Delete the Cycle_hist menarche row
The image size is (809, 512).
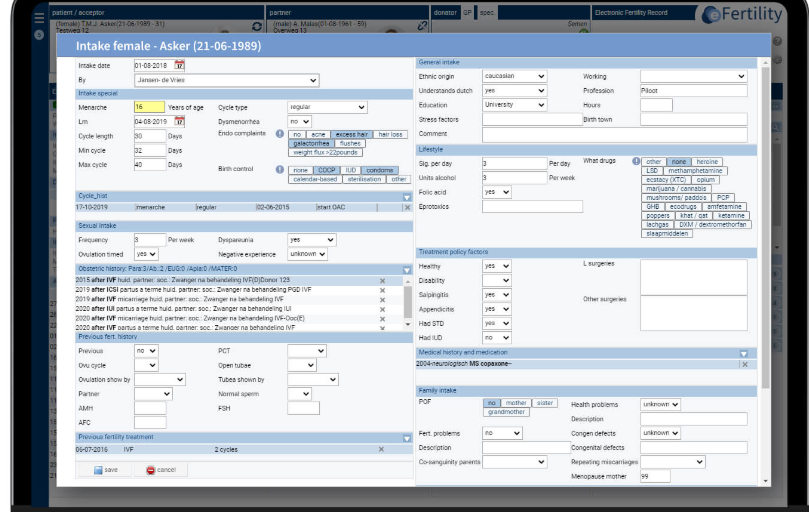(x=406, y=208)
